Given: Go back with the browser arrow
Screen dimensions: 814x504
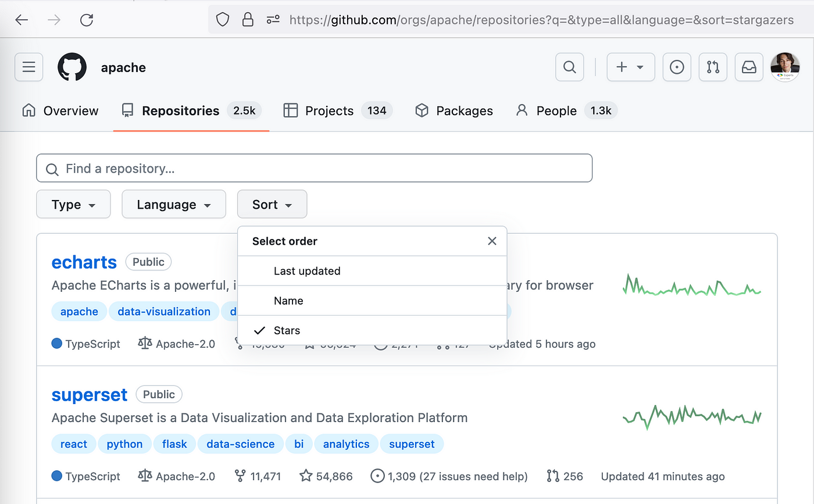Looking at the screenshot, I should tap(22, 20).
